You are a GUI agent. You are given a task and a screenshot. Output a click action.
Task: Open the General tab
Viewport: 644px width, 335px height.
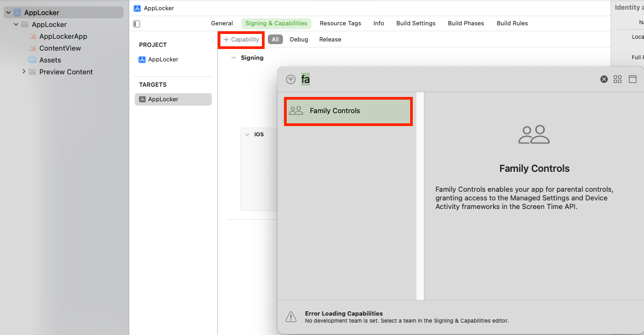[222, 23]
